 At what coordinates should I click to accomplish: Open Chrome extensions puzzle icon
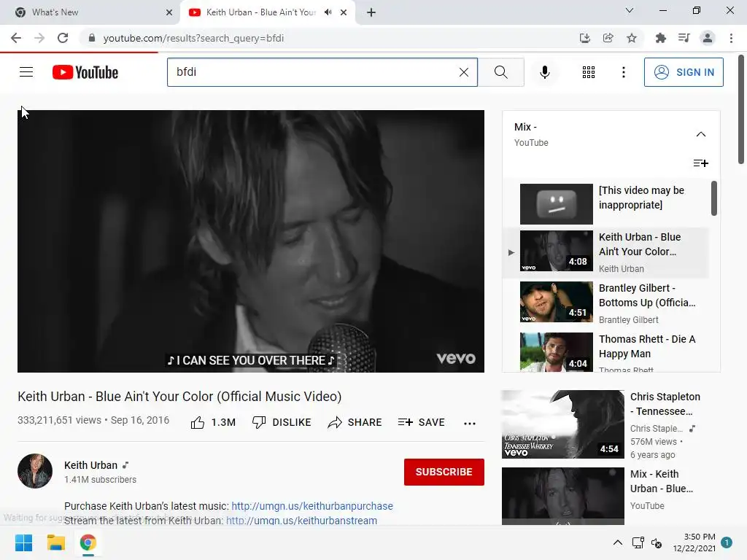point(660,38)
